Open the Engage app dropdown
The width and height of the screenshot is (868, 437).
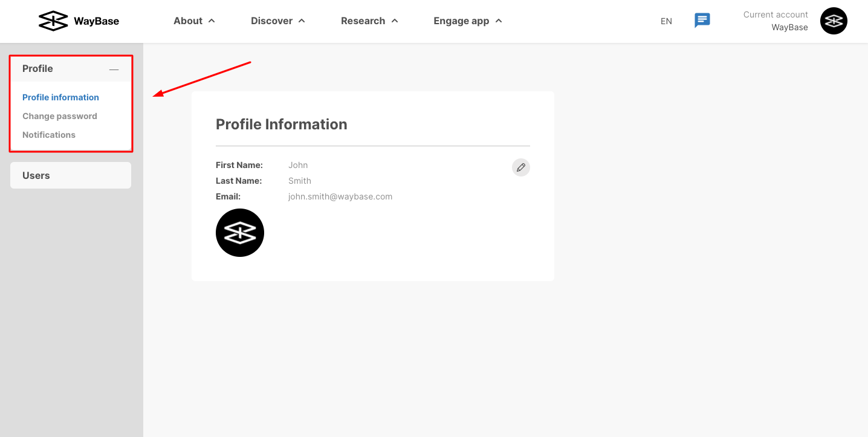click(x=468, y=21)
